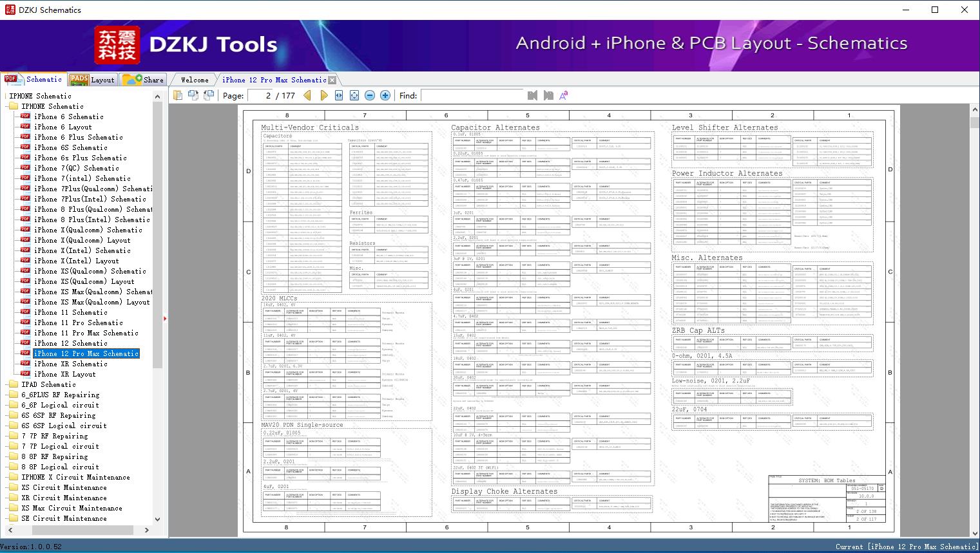
Task: Open iPhone 6 Plus Schematic
Action: 78,137
